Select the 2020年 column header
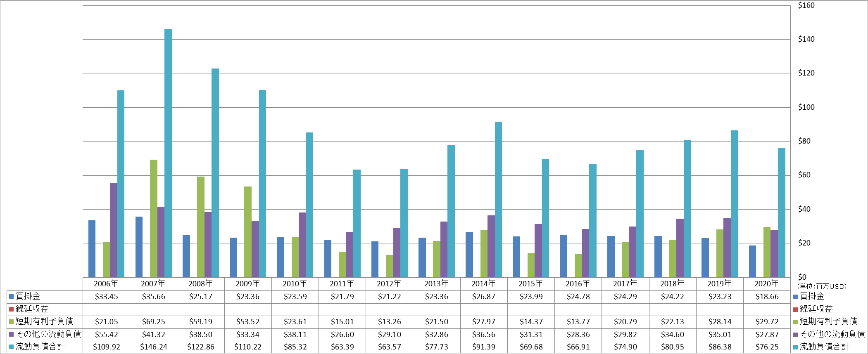 click(x=767, y=284)
